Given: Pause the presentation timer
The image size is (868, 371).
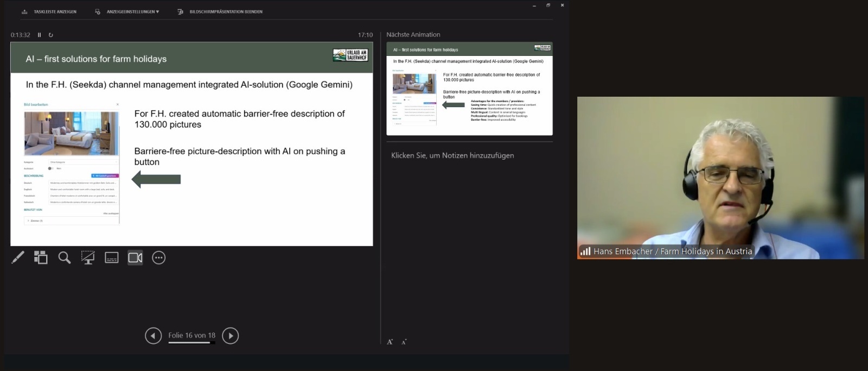Looking at the screenshot, I should point(39,35).
